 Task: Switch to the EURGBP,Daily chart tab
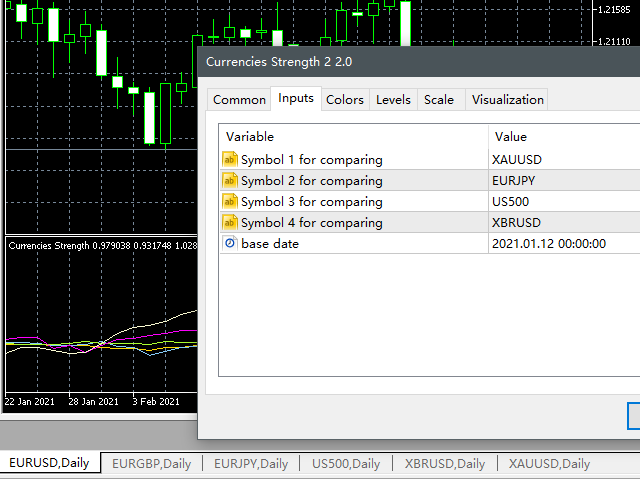click(x=151, y=463)
